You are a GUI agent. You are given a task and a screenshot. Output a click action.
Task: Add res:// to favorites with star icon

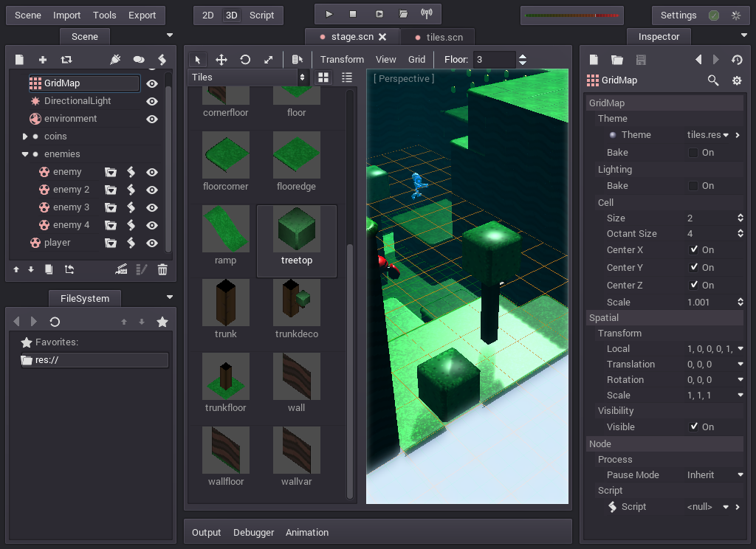(162, 322)
